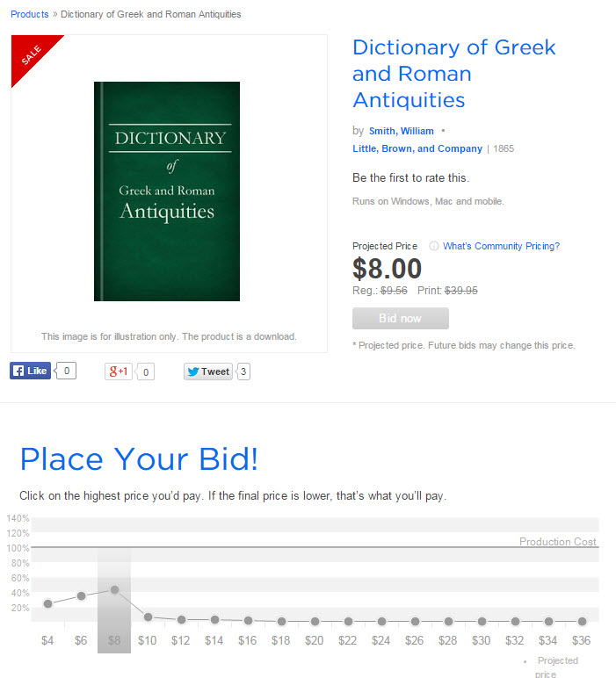616x678 pixels.
Task: Choose the $20 bid point on chart
Action: (315, 622)
